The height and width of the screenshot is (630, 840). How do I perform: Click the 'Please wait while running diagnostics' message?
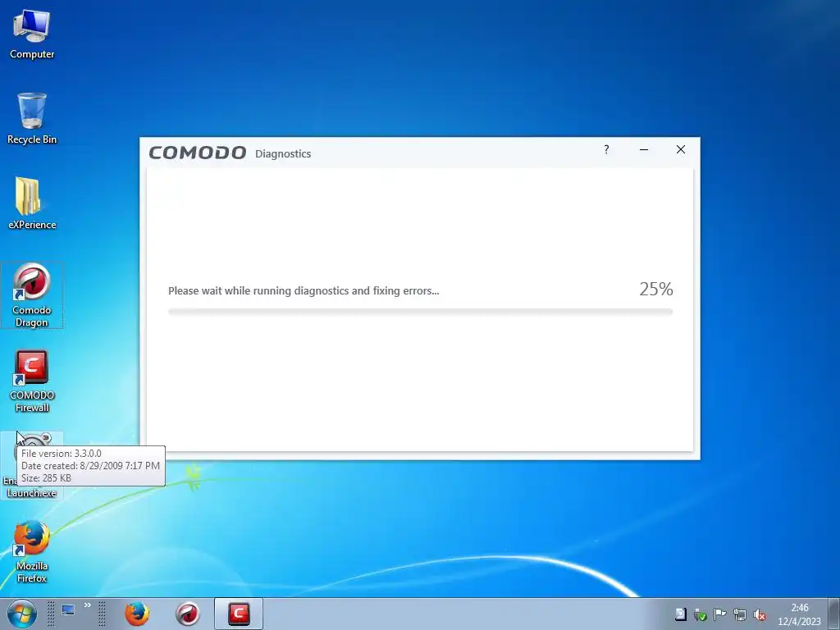[304, 291]
